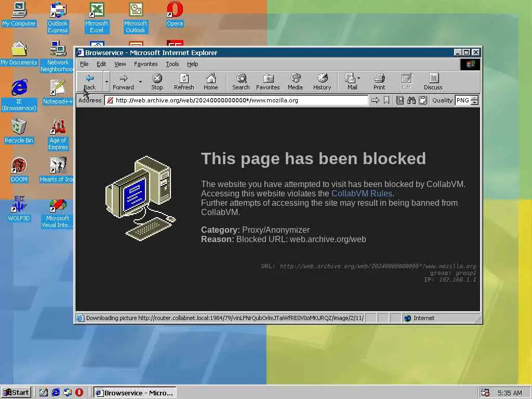Expand the Mail button dropdown arrow
Viewport: 532px width, 399px height.
point(359,78)
